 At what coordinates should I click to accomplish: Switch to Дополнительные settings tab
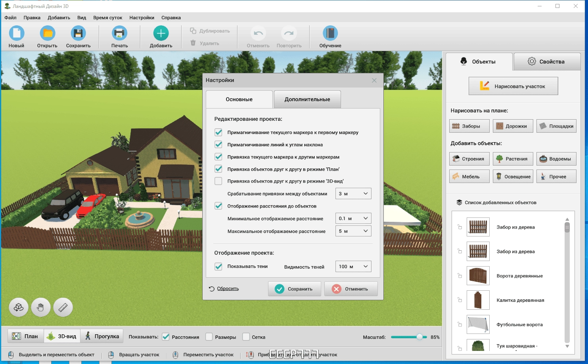click(x=307, y=99)
